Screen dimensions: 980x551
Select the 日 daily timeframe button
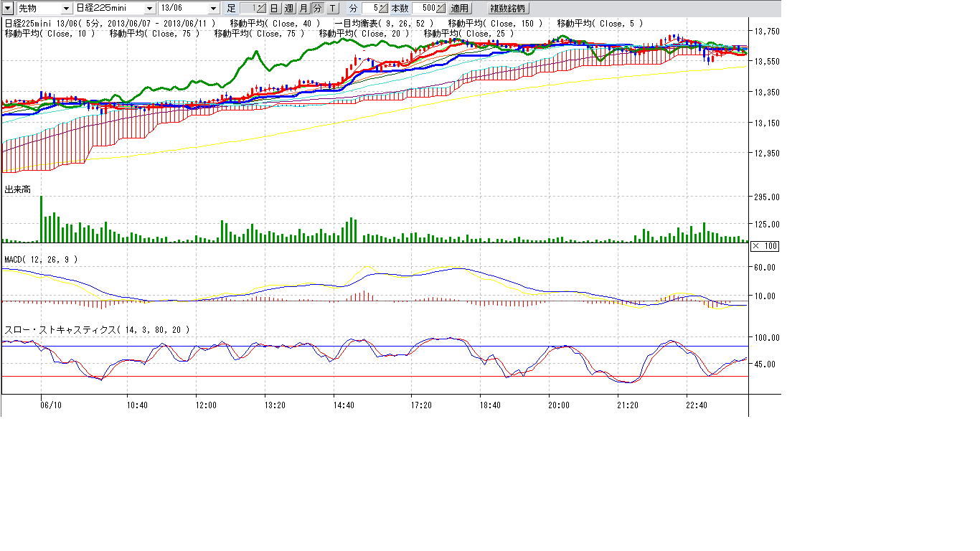pos(274,9)
